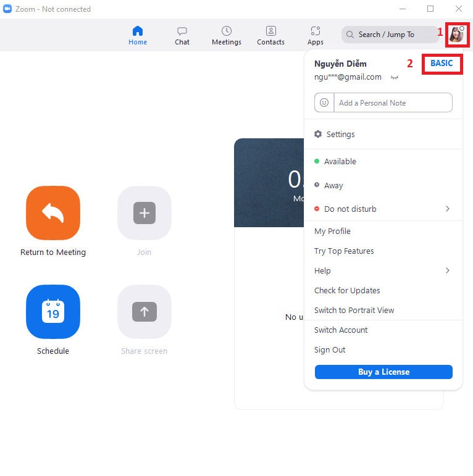Click the Schedule label text

pyautogui.click(x=53, y=351)
